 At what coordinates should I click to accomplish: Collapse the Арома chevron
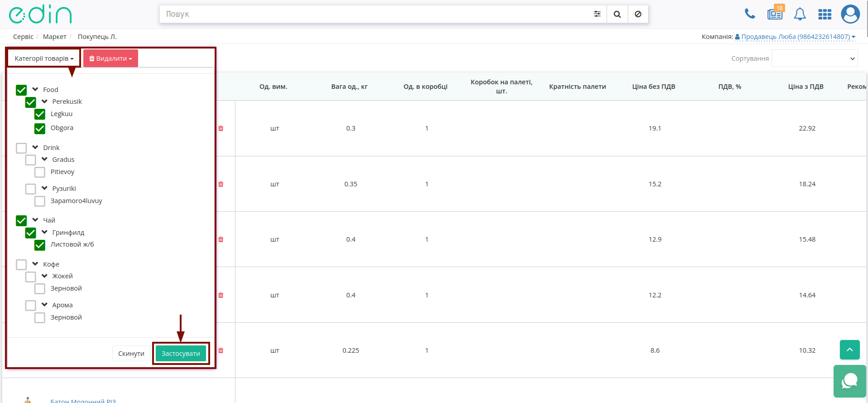(44, 305)
